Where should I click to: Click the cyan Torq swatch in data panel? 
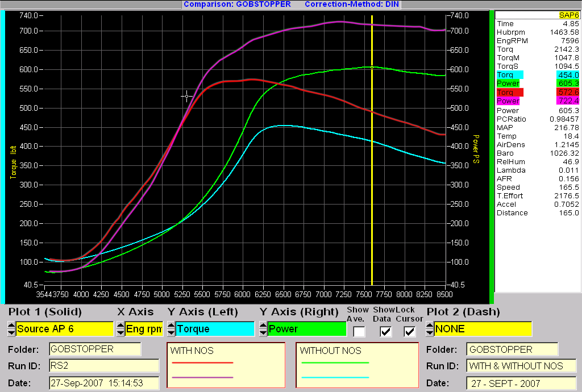(x=510, y=74)
